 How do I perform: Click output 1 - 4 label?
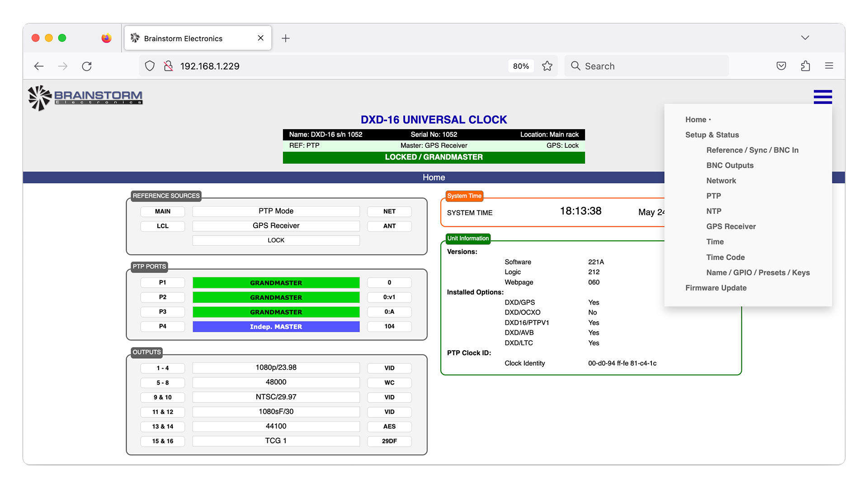[x=163, y=368]
